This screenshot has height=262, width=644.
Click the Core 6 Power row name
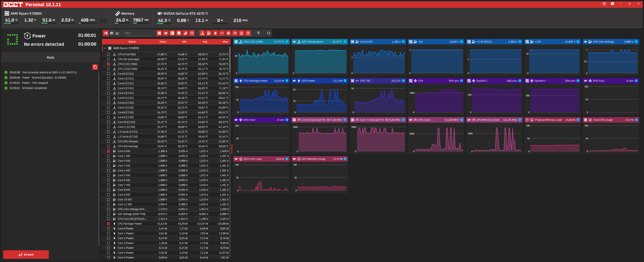[x=126, y=258]
